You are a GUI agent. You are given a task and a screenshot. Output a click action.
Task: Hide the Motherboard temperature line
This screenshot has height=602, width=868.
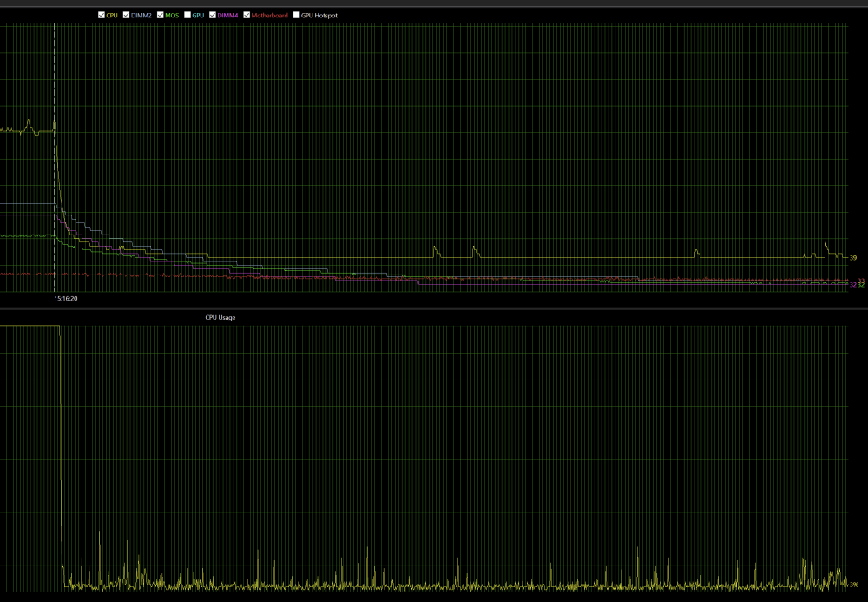(247, 15)
